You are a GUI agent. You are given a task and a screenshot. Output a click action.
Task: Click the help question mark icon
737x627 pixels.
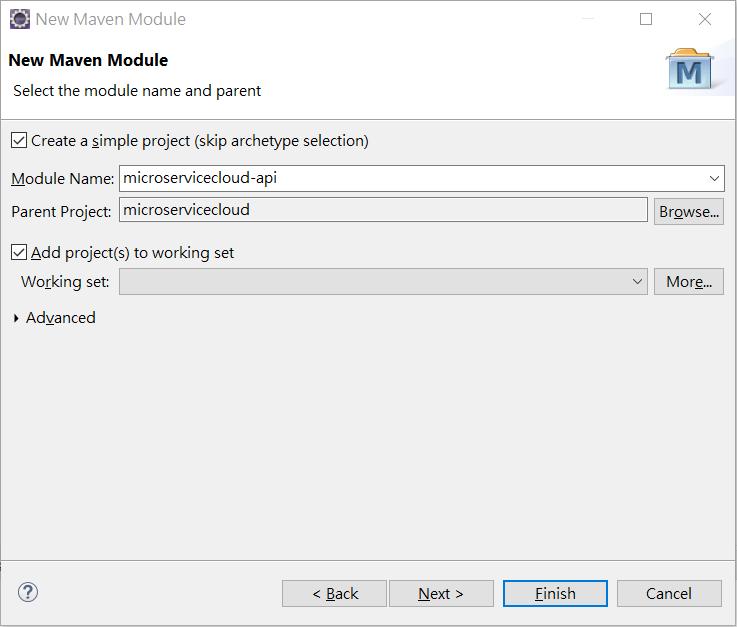28,592
